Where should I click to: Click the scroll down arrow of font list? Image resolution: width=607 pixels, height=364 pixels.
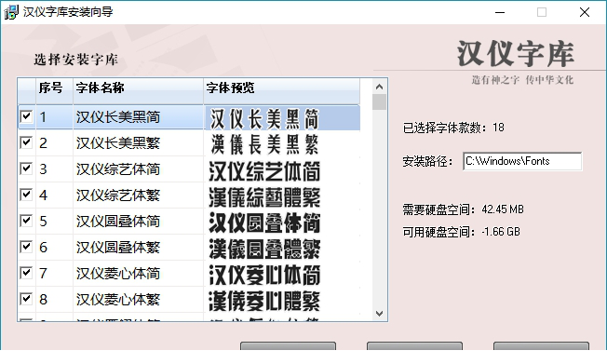coord(380,314)
